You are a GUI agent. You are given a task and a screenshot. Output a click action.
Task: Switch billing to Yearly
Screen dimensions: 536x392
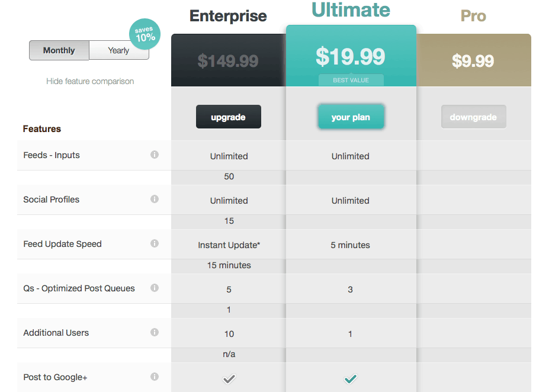[x=118, y=50]
